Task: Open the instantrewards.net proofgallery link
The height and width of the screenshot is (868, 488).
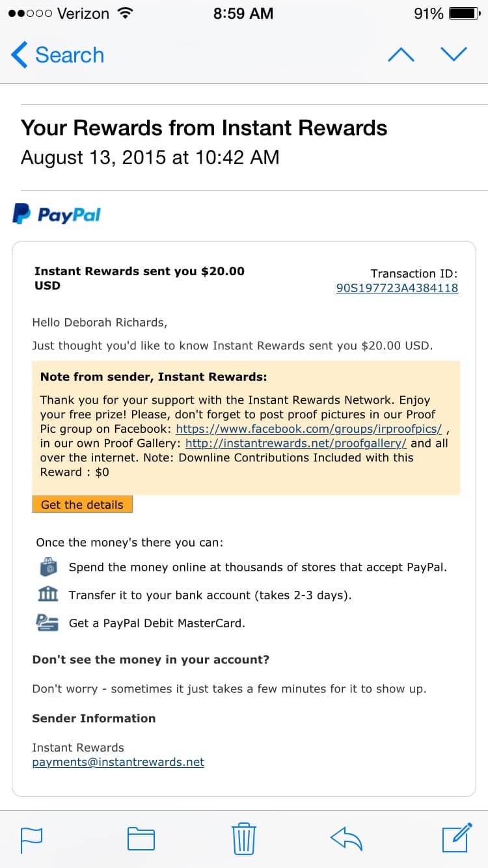Action: click(296, 443)
